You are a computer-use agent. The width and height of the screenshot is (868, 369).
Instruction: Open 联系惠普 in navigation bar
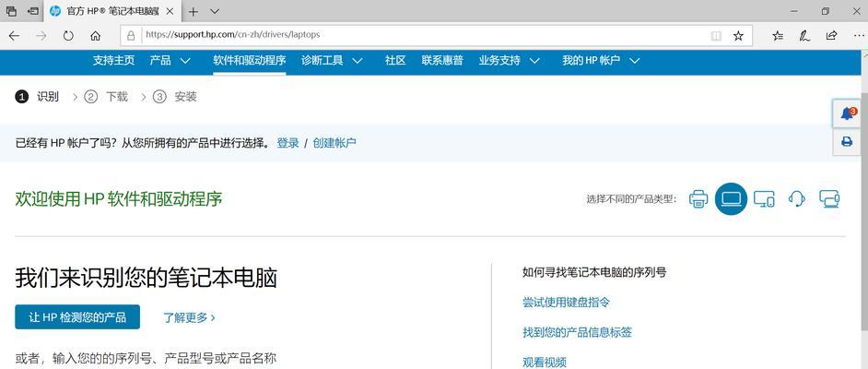coord(442,60)
